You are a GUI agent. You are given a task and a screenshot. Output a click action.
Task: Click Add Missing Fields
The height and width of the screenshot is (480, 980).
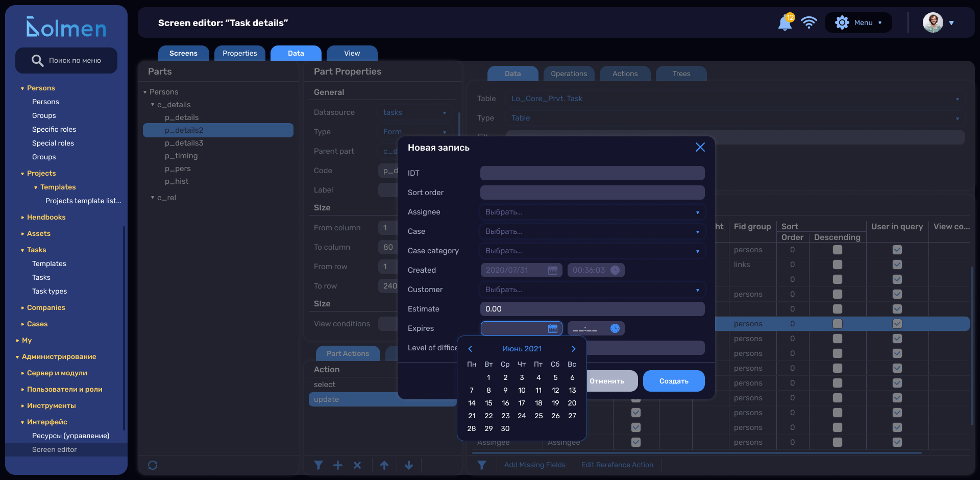pyautogui.click(x=535, y=465)
